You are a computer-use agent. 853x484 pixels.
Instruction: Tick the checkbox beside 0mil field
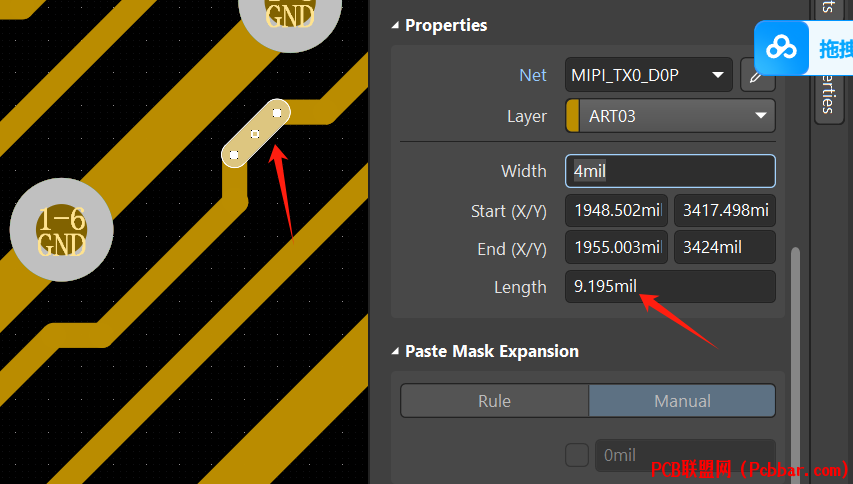click(x=577, y=455)
